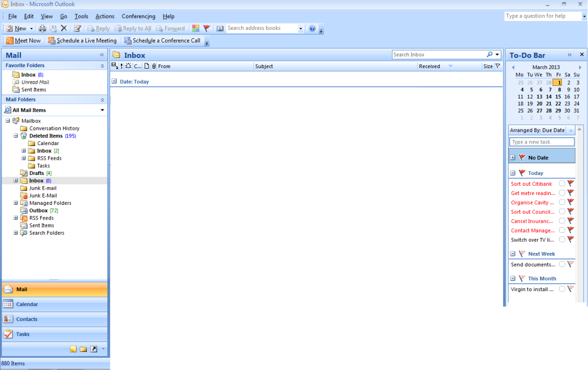
Task: Click the Meet Now button
Action: coord(23,40)
